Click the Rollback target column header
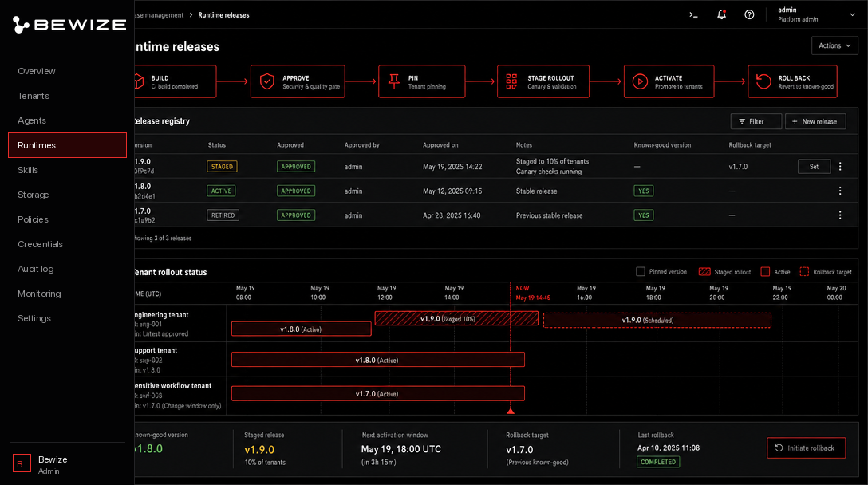868x485 pixels. pyautogui.click(x=750, y=145)
